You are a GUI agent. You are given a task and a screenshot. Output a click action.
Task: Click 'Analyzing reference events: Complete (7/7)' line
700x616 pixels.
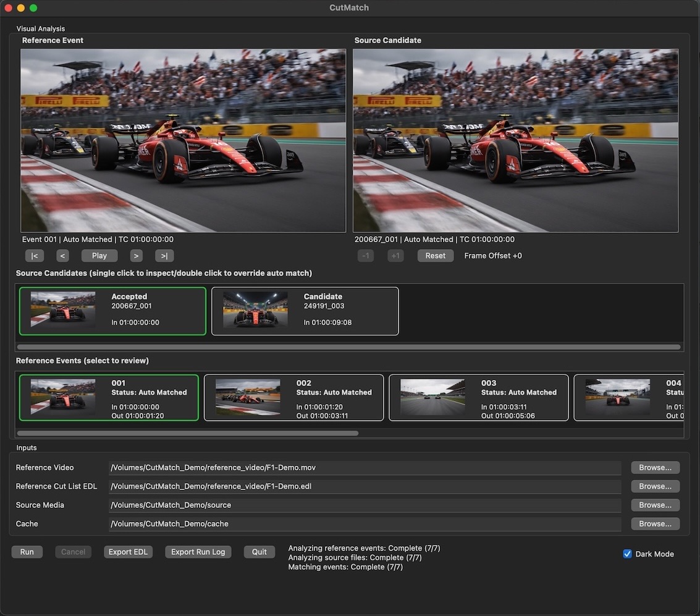tap(365, 548)
